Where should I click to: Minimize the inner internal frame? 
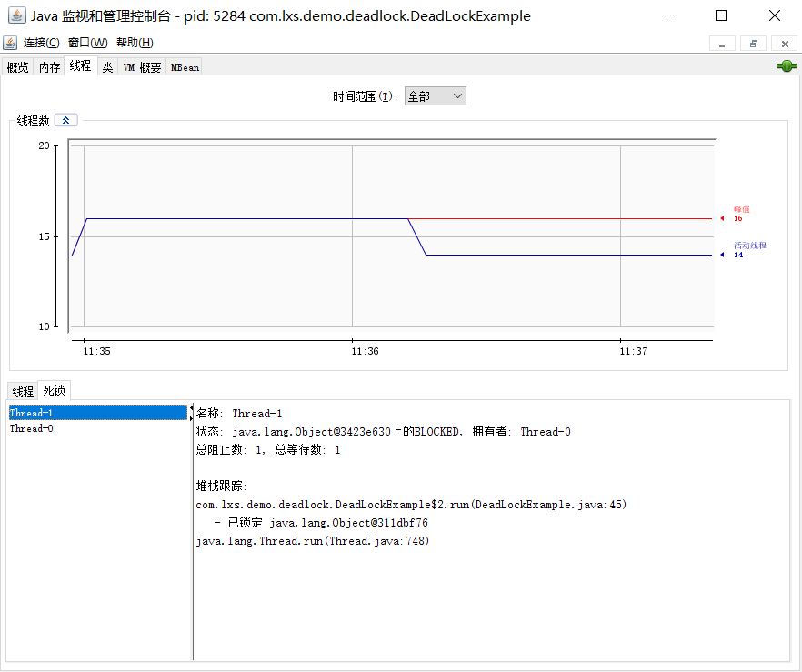click(722, 44)
